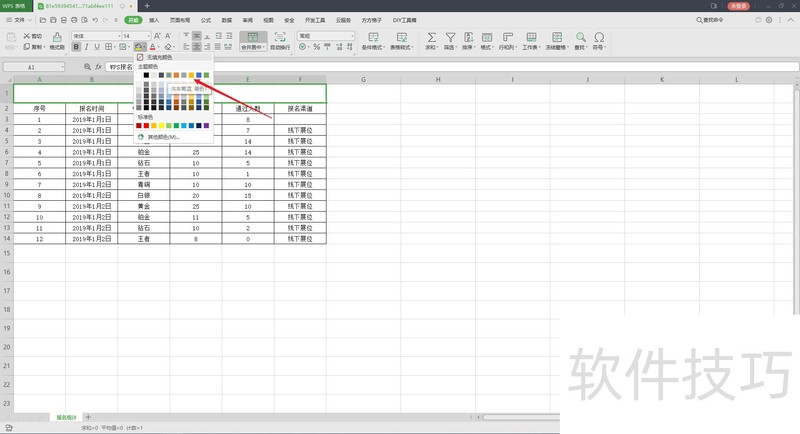Toggle align right button

[x=207, y=47]
